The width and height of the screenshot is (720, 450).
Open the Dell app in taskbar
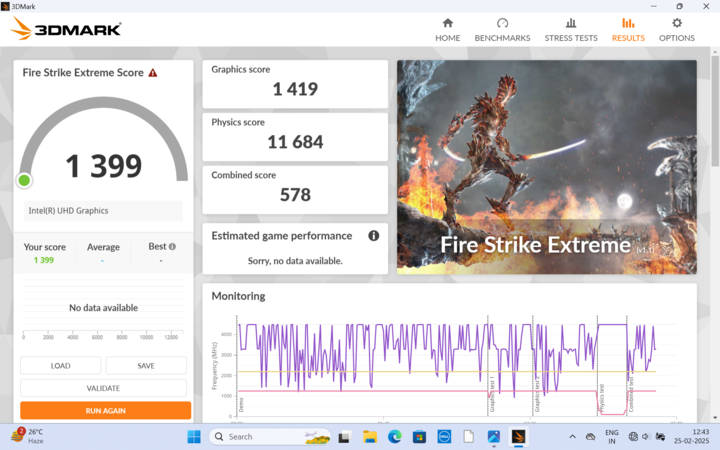click(444, 437)
